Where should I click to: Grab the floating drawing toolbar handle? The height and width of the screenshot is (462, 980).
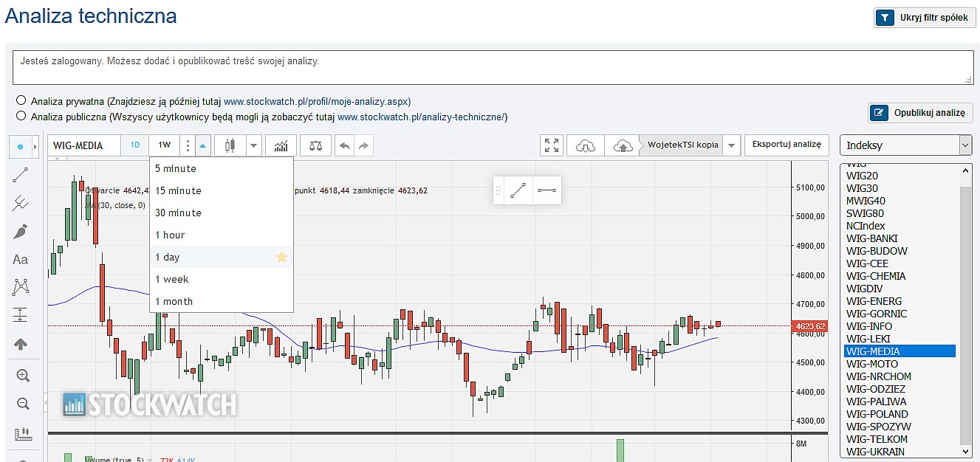tap(498, 190)
